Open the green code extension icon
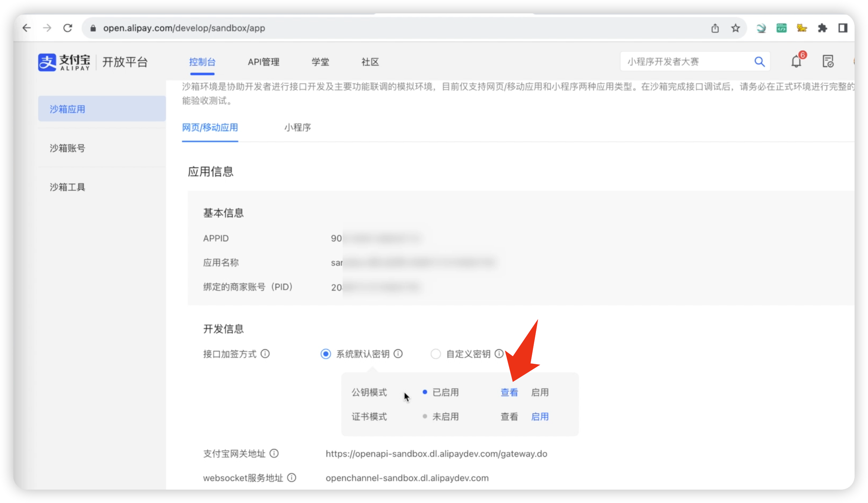868x503 pixels. coord(781,28)
